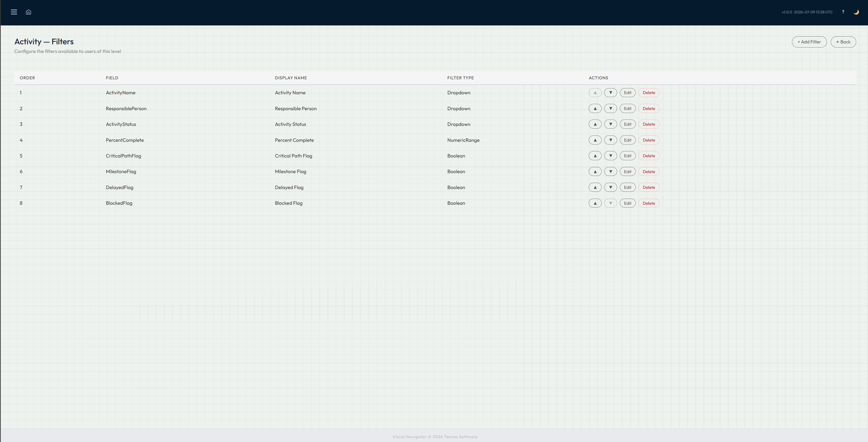Viewport: 868px width, 442px height.
Task: Delete the MilestoneFlag filter
Action: 649,172
